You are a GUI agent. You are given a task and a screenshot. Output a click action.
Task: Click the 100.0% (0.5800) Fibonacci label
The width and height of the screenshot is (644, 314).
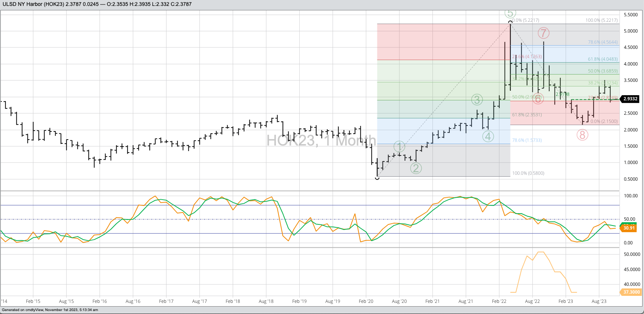tap(528, 173)
